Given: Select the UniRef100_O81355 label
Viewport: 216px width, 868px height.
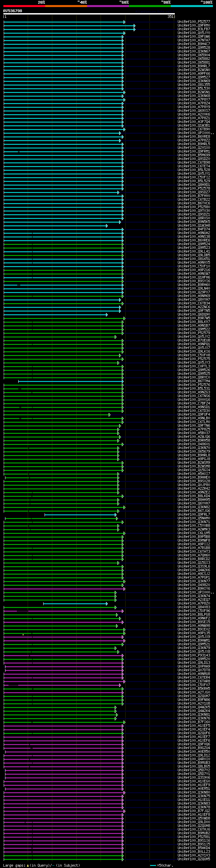Looking at the screenshot, I should point(194,85).
